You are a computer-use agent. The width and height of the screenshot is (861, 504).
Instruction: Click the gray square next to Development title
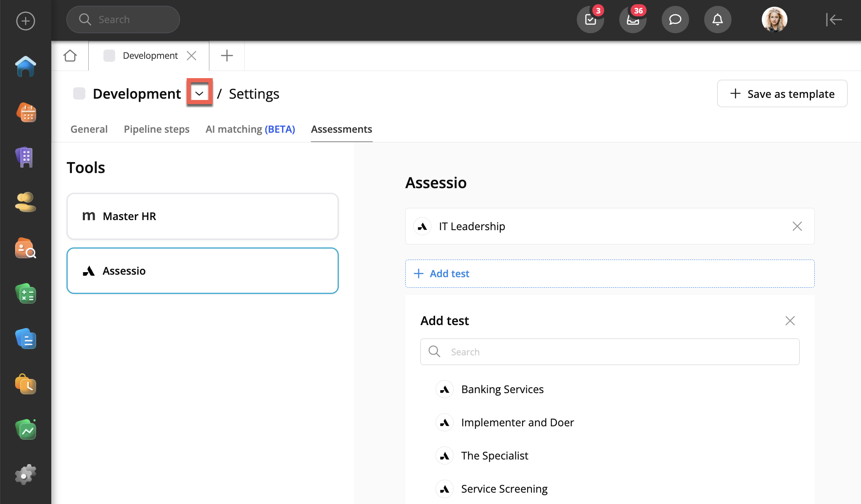[x=79, y=93]
